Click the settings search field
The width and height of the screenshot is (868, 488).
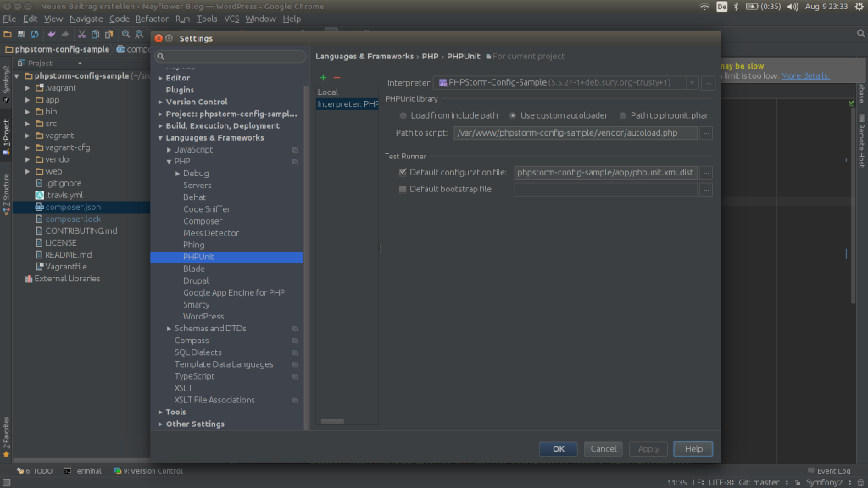[231, 57]
